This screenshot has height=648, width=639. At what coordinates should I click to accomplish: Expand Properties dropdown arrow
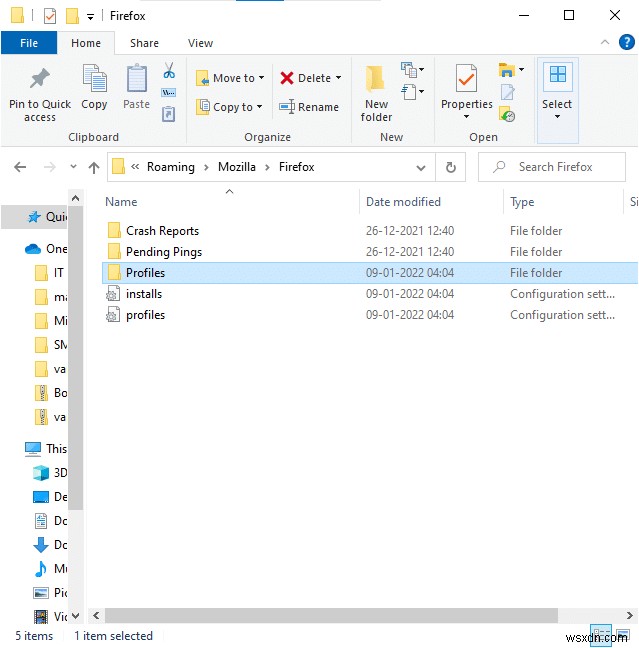[466, 117]
